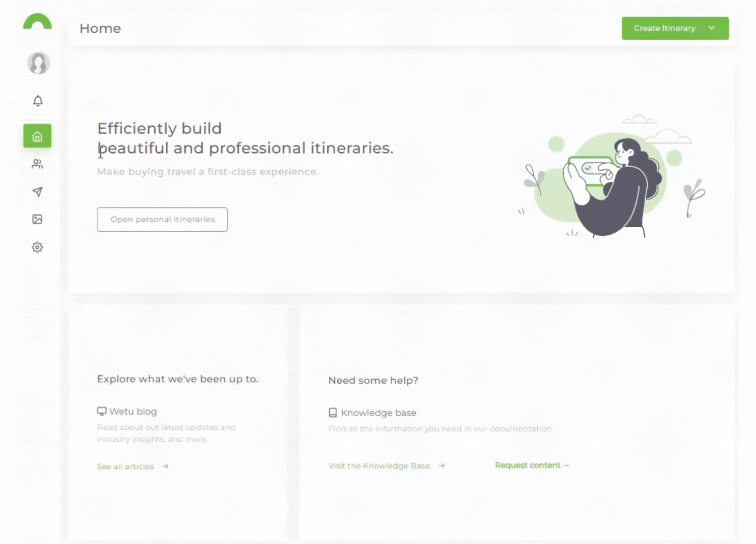Visit the Knowledge Base link
The height and width of the screenshot is (544, 756).
pos(379,466)
